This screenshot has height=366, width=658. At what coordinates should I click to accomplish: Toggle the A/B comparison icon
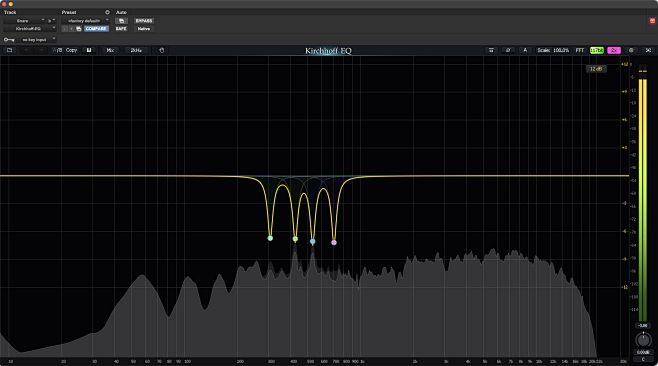click(57, 50)
